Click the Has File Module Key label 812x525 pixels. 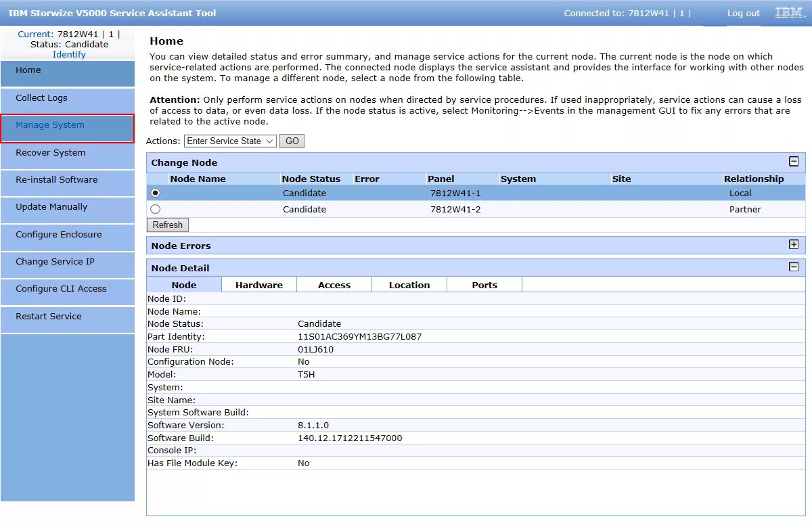193,463
